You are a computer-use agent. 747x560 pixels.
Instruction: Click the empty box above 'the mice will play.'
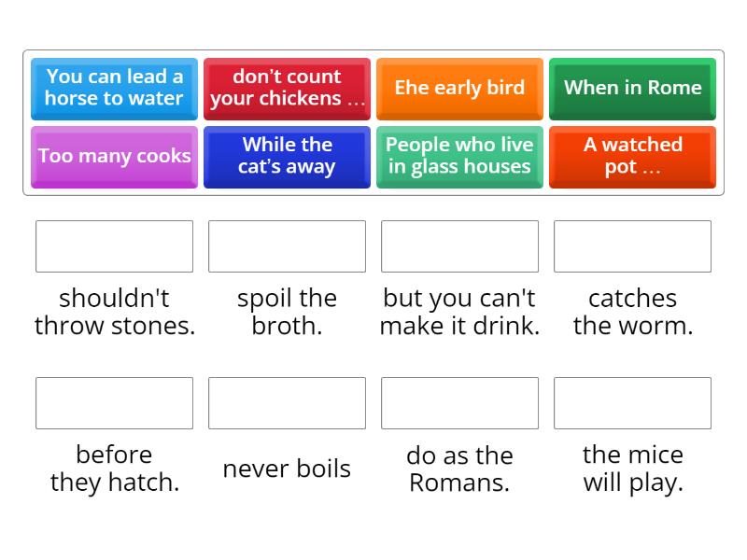click(x=632, y=403)
